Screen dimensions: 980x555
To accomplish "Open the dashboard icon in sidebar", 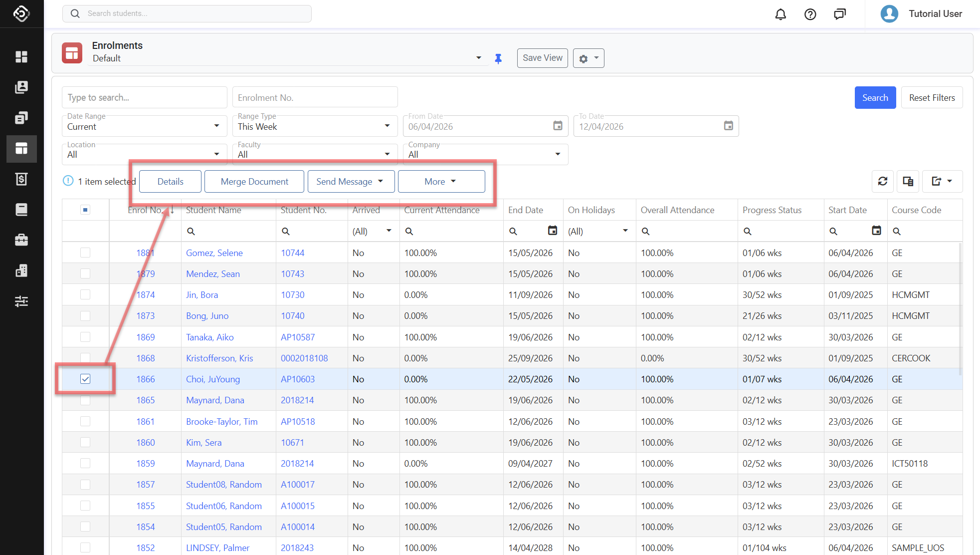I will [21, 57].
